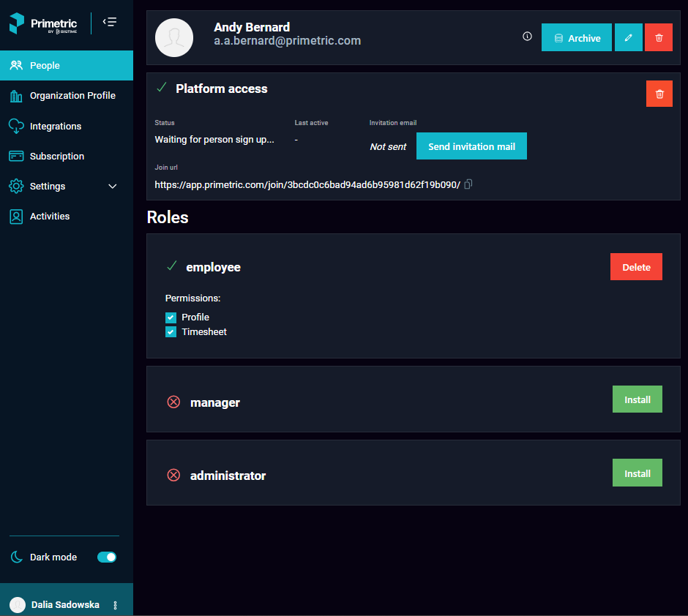Click the 'Not sent' invitation status
This screenshot has width=688, height=616.
pyautogui.click(x=389, y=147)
